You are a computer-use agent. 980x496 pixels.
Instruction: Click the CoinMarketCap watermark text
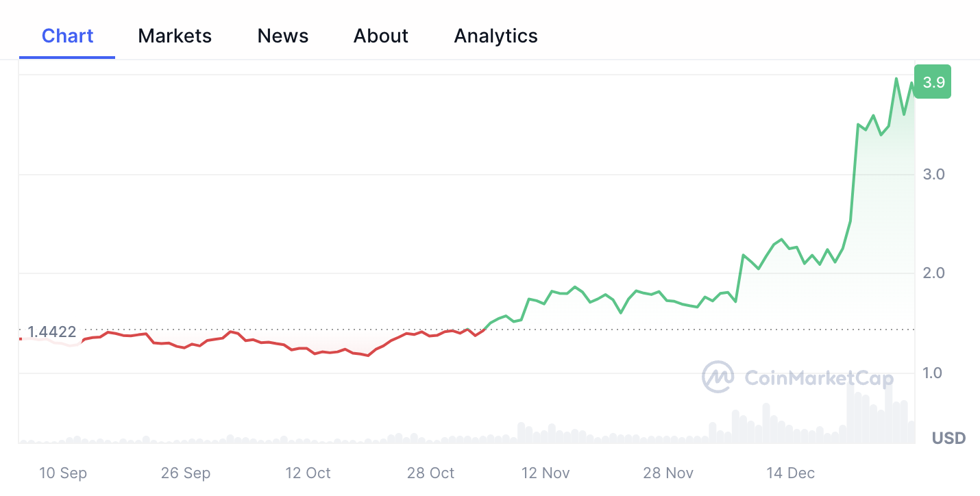coord(818,378)
